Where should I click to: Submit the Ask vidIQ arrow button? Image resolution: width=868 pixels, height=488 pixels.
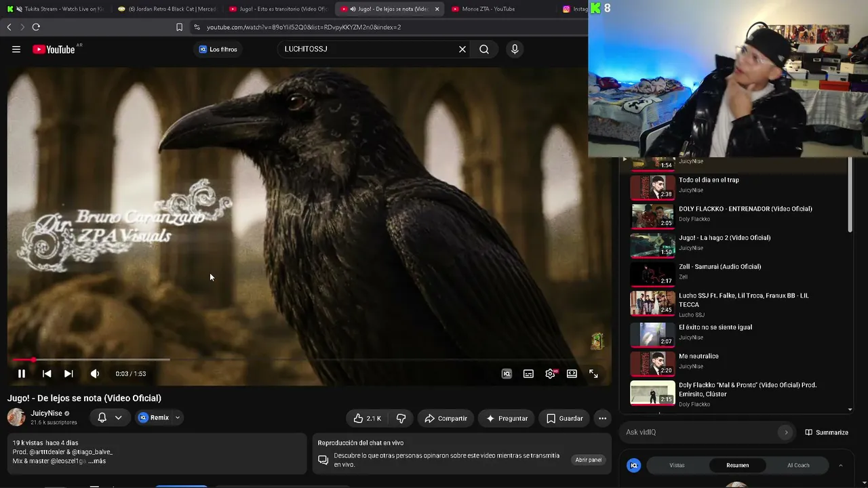pyautogui.click(x=786, y=432)
